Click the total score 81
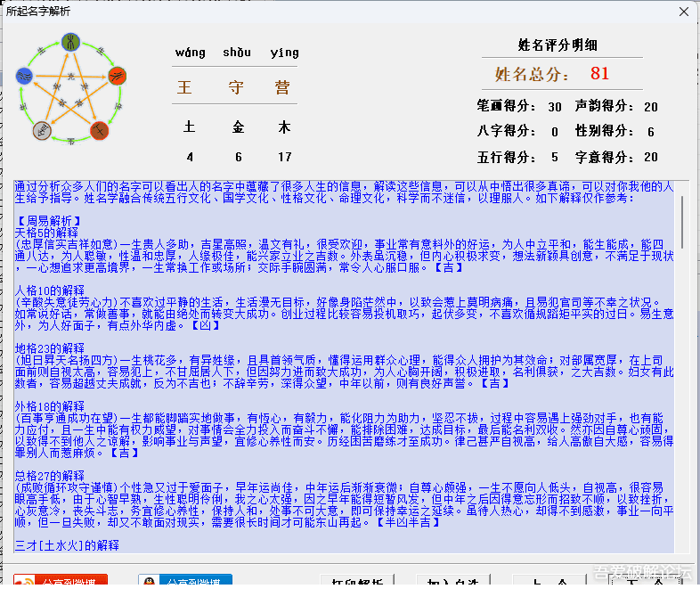 click(x=599, y=73)
